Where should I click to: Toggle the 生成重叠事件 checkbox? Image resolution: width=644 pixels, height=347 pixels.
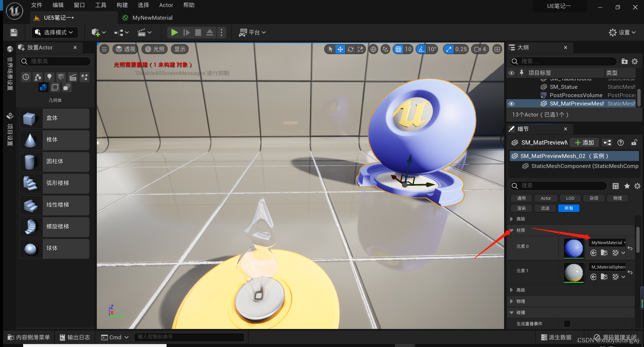click(567, 324)
